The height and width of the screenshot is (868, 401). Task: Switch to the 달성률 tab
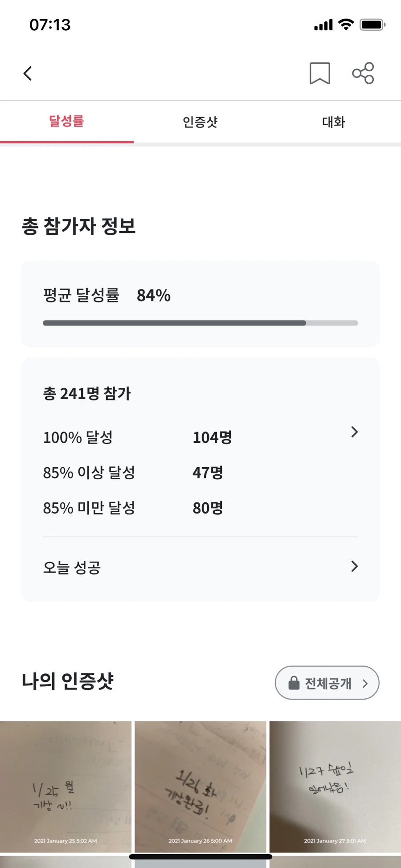[67, 121]
